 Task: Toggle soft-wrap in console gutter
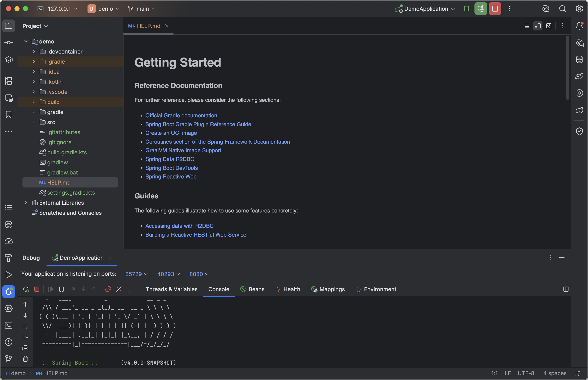coord(25,326)
